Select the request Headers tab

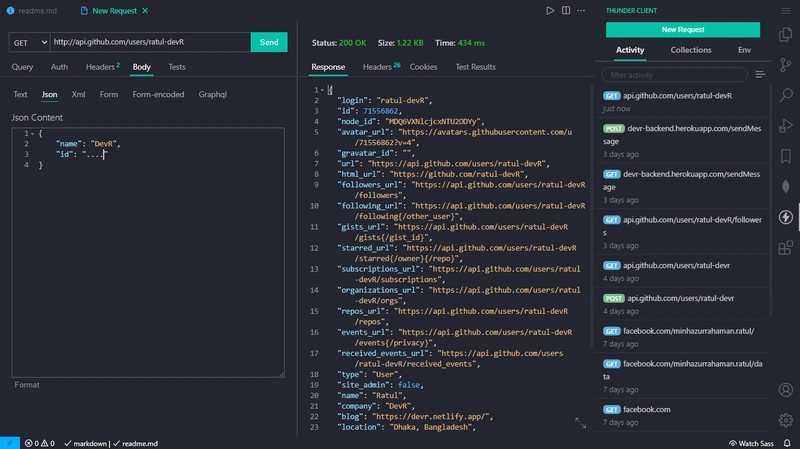(103, 67)
